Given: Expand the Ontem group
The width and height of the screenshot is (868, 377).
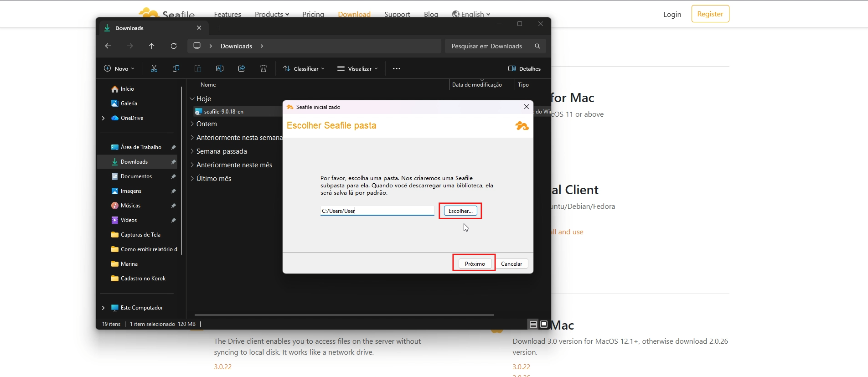Looking at the screenshot, I should point(192,124).
